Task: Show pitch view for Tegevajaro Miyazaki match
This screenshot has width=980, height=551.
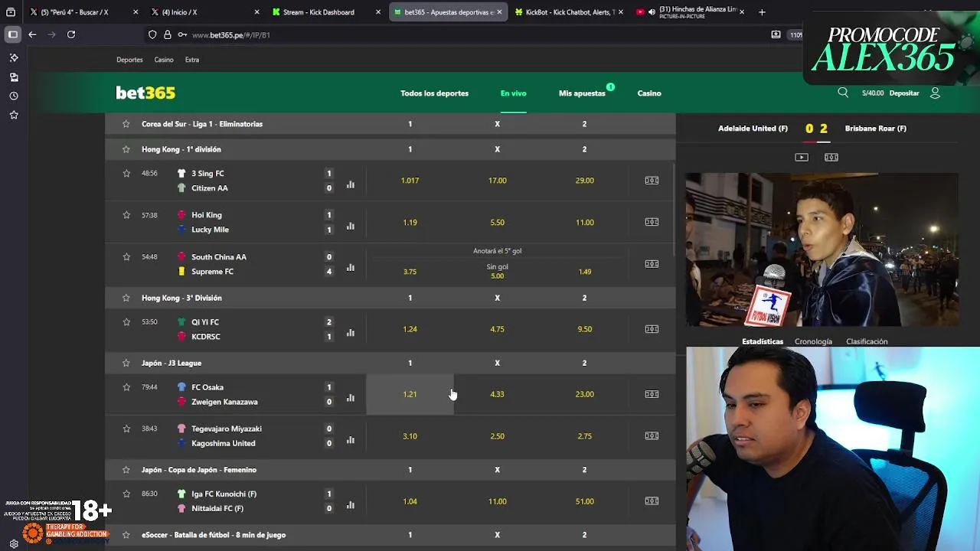Action: coord(652,436)
